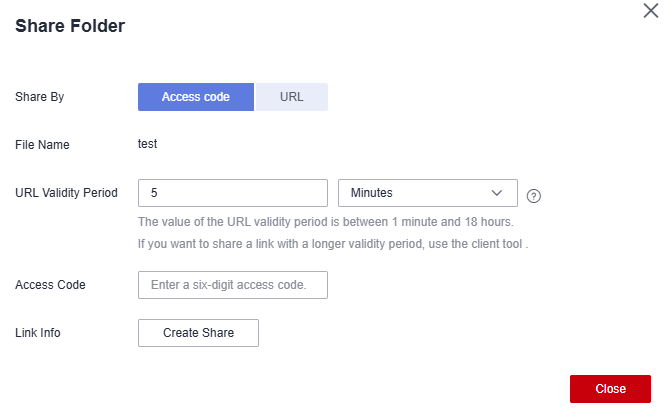Click the Link Info label
This screenshot has width=671, height=416.
click(38, 333)
